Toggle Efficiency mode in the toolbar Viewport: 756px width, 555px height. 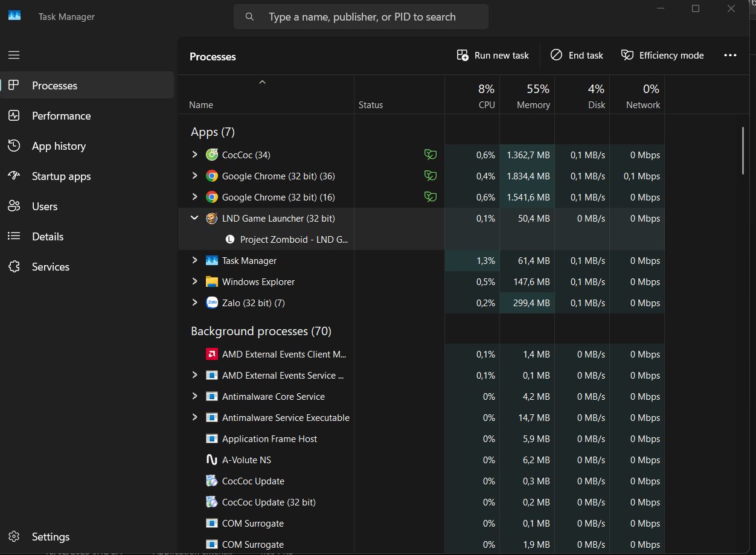(662, 56)
